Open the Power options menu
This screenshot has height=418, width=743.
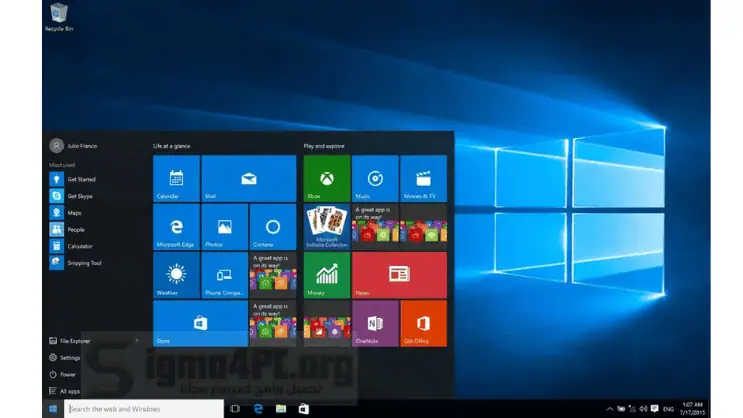[x=68, y=374]
